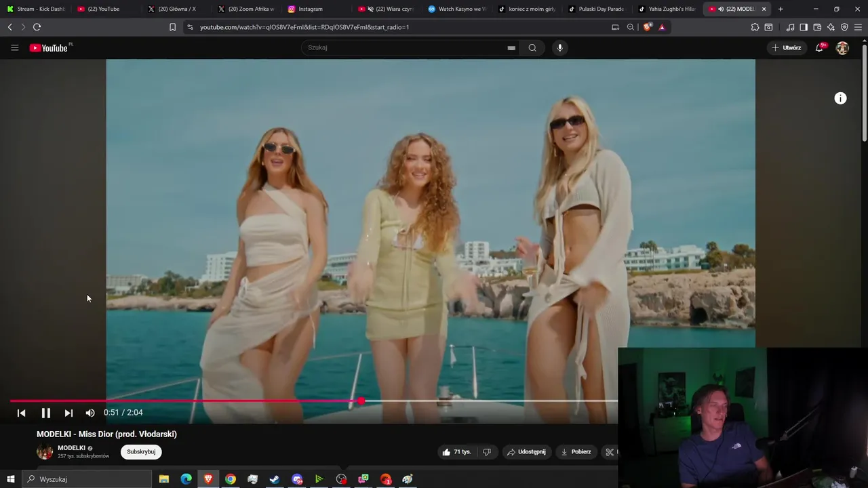Go back with the browser back arrow
The width and height of the screenshot is (868, 488).
pos(9,27)
